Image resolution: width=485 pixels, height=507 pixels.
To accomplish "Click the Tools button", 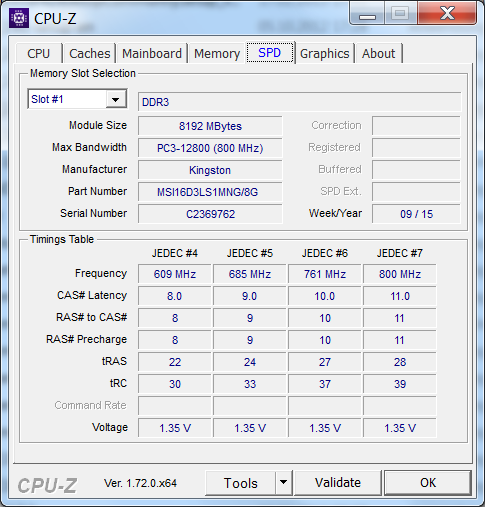I will coord(241,482).
